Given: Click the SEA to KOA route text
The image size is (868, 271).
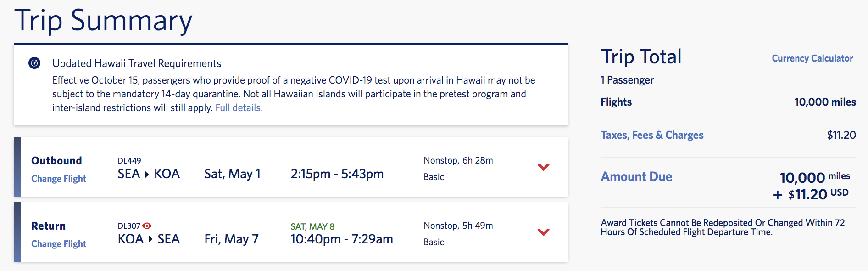Looking at the screenshot, I should (148, 174).
